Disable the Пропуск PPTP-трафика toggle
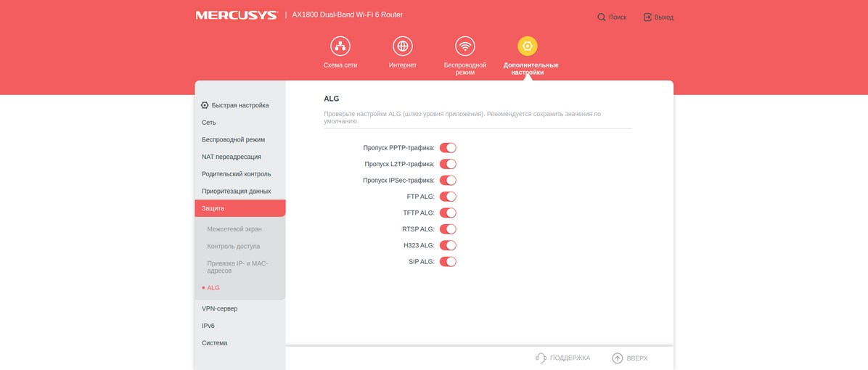 click(x=448, y=148)
